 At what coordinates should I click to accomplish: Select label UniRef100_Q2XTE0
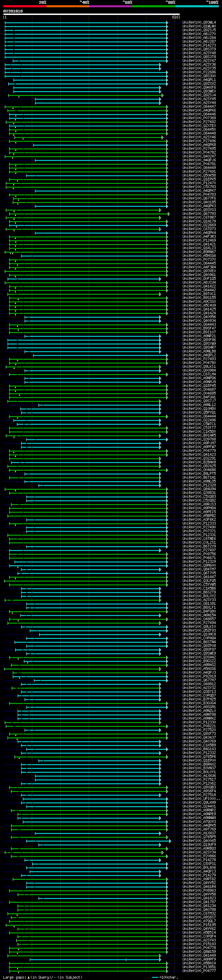[x=199, y=126]
